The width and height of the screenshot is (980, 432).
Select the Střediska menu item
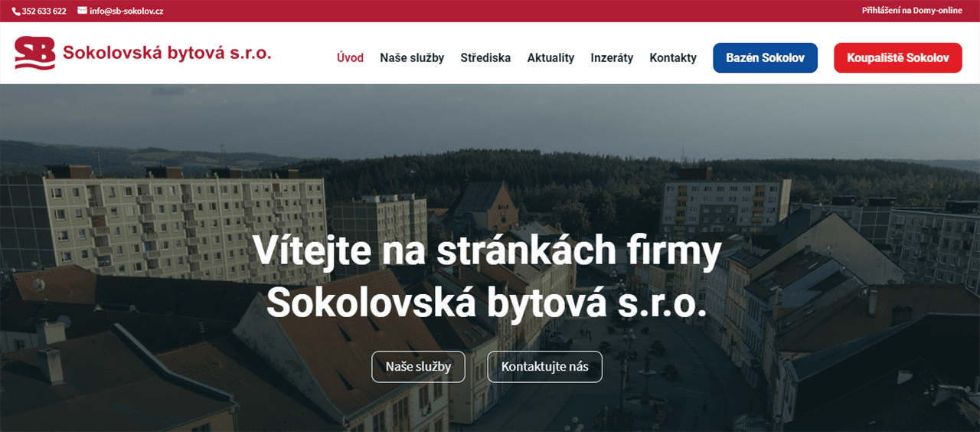485,58
